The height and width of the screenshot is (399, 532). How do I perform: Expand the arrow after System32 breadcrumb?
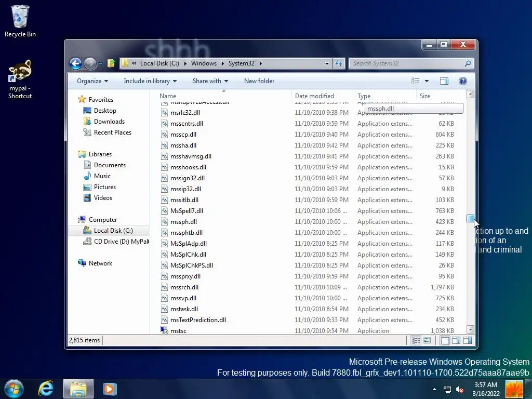tap(260, 63)
